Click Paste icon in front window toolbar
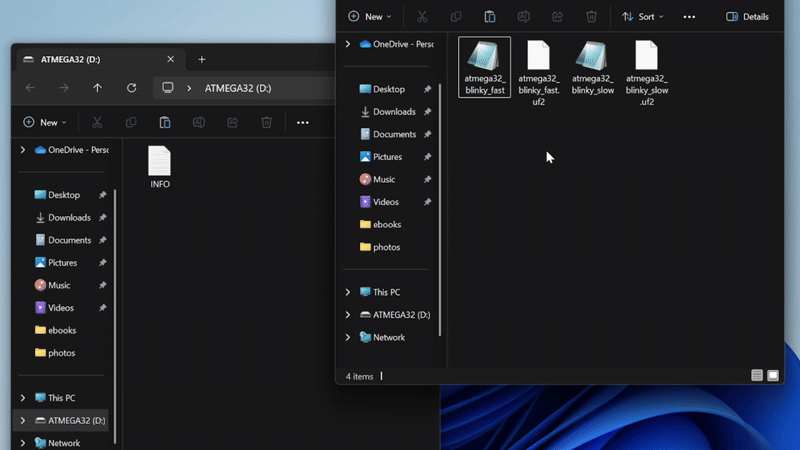The image size is (800, 450). (490, 17)
